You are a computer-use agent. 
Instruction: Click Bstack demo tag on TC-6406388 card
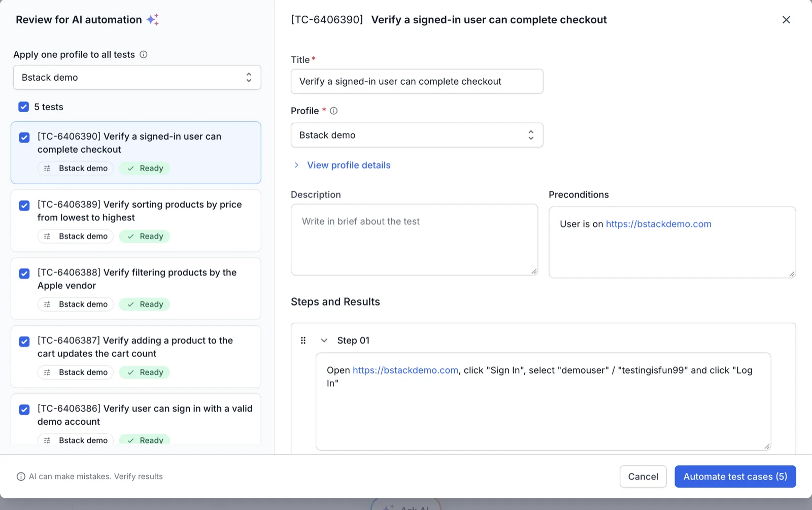(76, 304)
